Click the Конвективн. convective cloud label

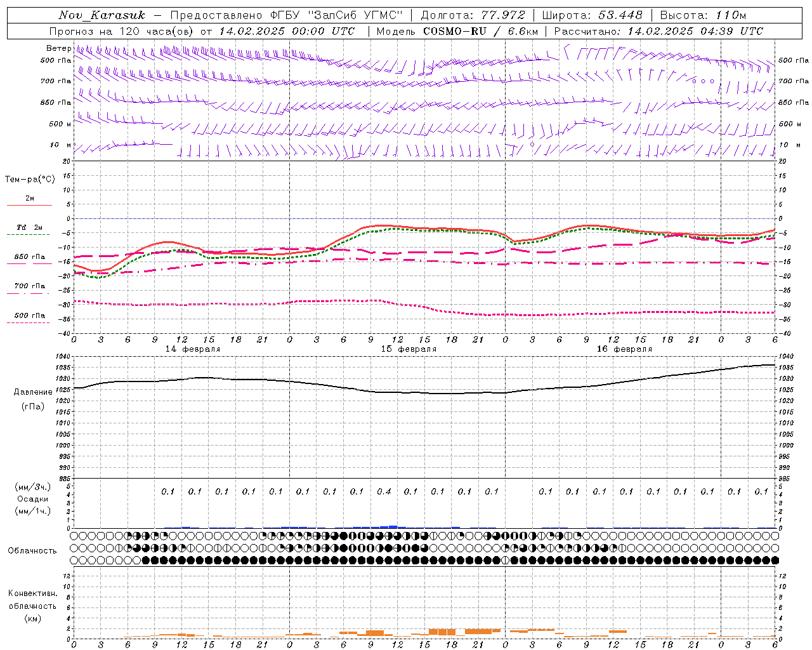coord(32,594)
